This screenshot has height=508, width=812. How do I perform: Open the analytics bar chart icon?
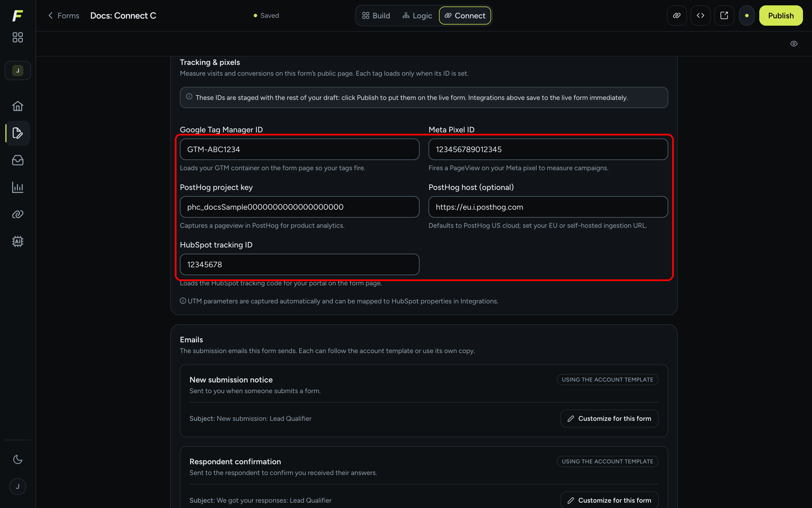(x=17, y=187)
